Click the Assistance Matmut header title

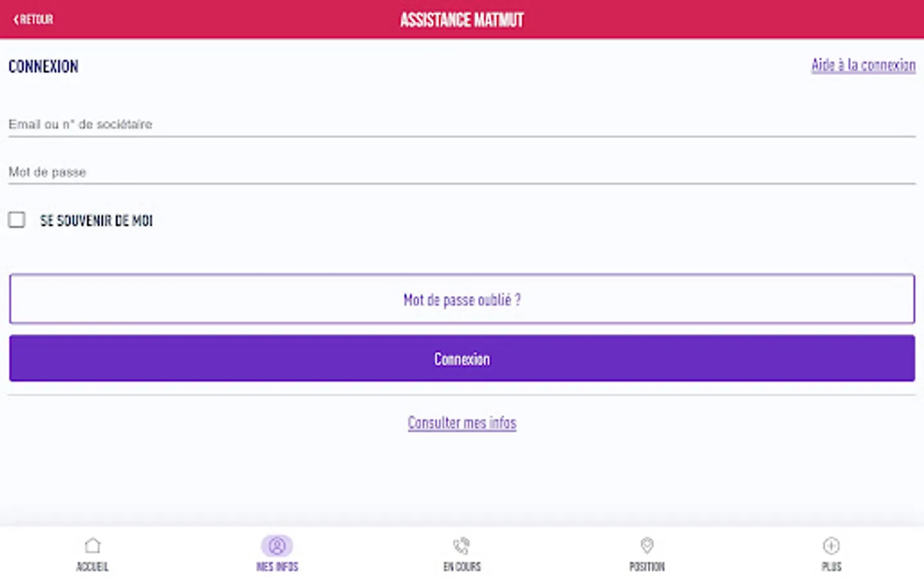(461, 20)
